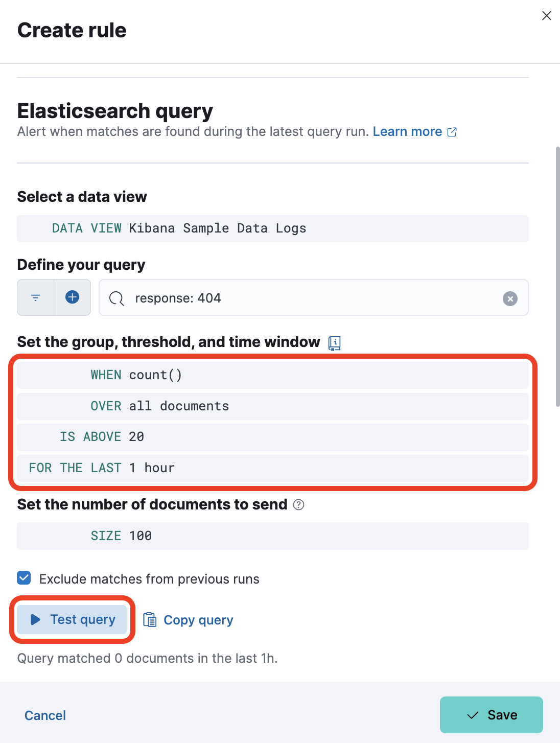560x743 pixels.
Task: Uncheck Exclude matches from previous runs
Action: tap(24, 578)
